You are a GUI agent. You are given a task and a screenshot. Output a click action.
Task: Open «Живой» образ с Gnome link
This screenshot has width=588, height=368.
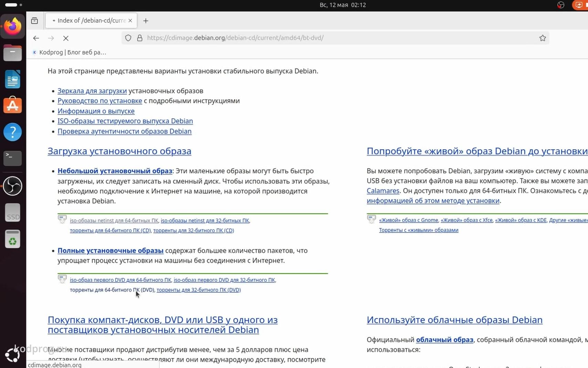pyautogui.click(x=409, y=220)
